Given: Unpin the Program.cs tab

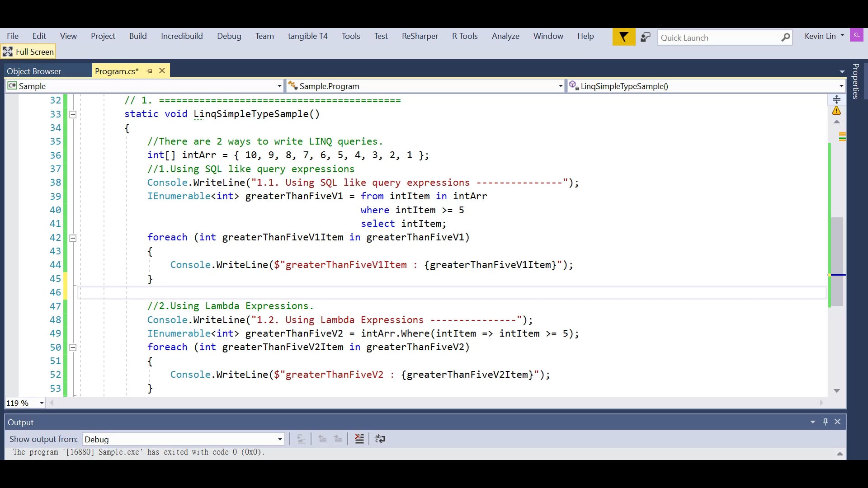Looking at the screenshot, I should (149, 71).
